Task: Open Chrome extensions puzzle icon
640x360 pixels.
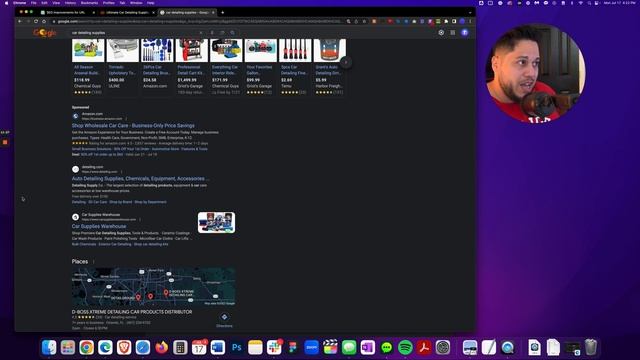Action: [446, 21]
